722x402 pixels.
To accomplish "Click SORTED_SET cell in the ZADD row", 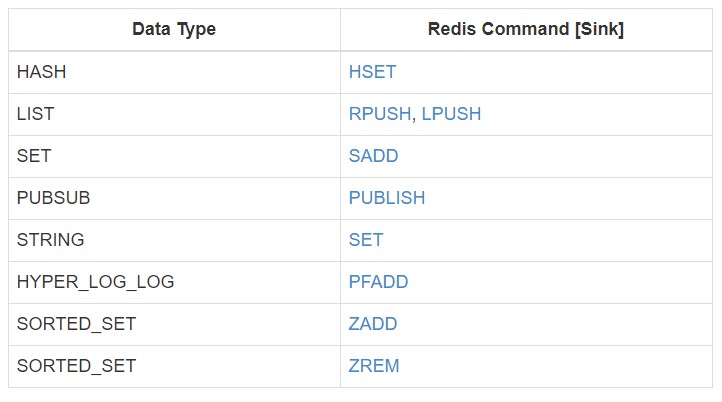I will (76, 324).
